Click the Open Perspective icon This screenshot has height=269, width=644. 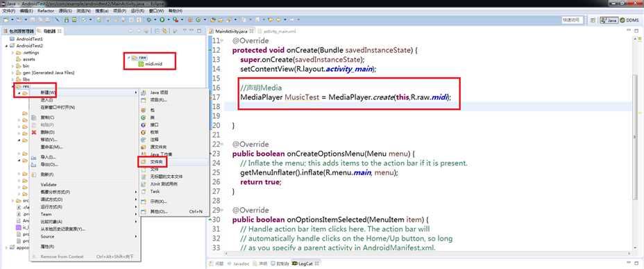[x=593, y=19]
